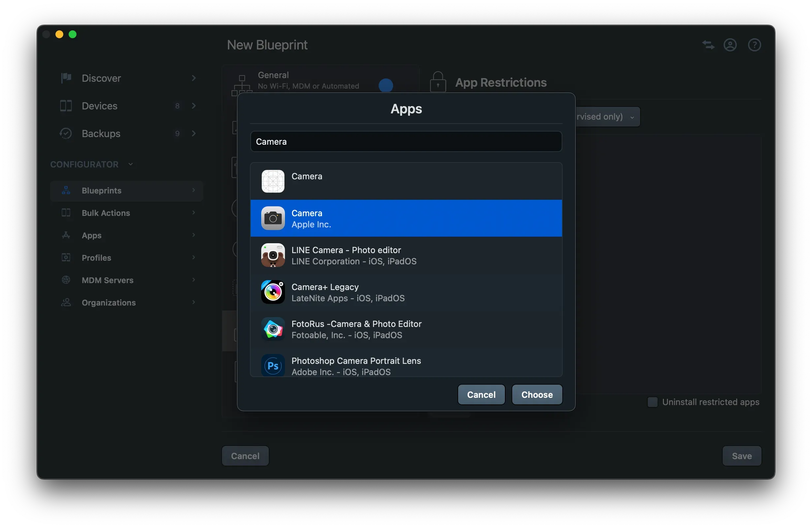Select the Devices sidebar icon
812x528 pixels.
[66, 106]
